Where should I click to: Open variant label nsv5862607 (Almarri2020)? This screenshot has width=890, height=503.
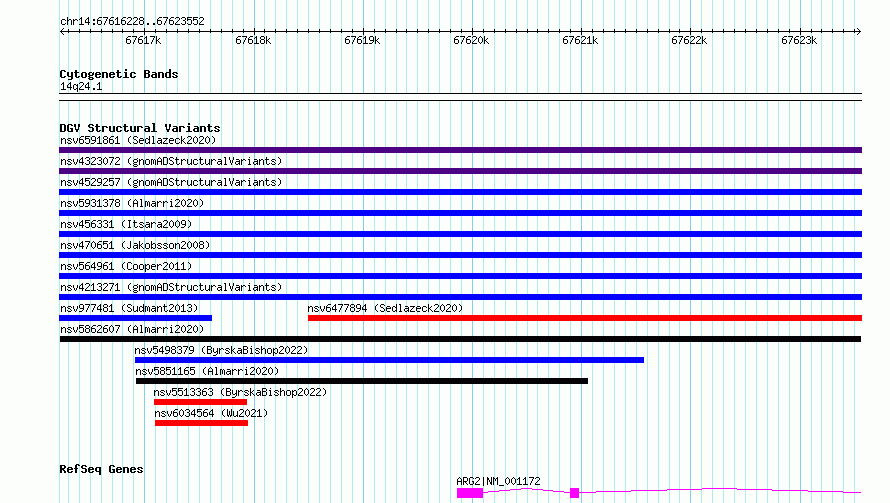pyautogui.click(x=132, y=329)
